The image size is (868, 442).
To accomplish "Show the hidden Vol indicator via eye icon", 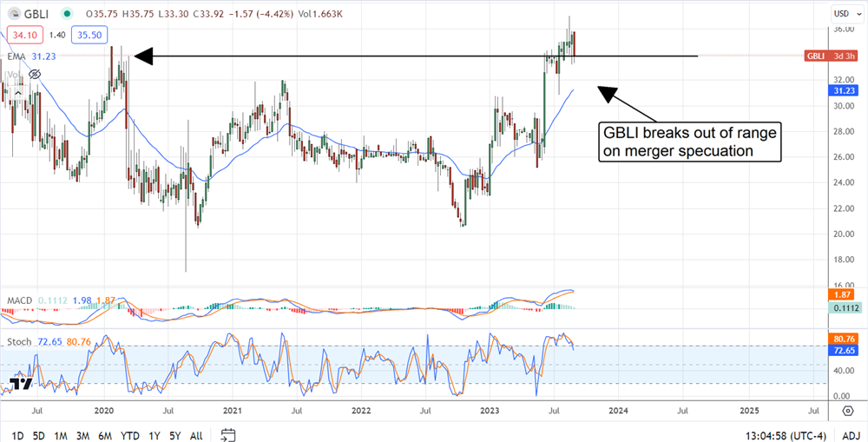I will 35,75.
